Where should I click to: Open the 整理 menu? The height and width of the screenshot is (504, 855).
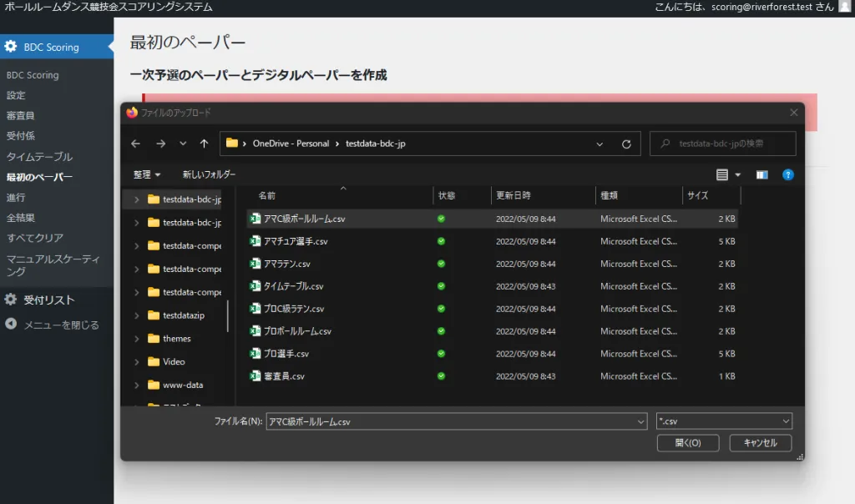[147, 174]
